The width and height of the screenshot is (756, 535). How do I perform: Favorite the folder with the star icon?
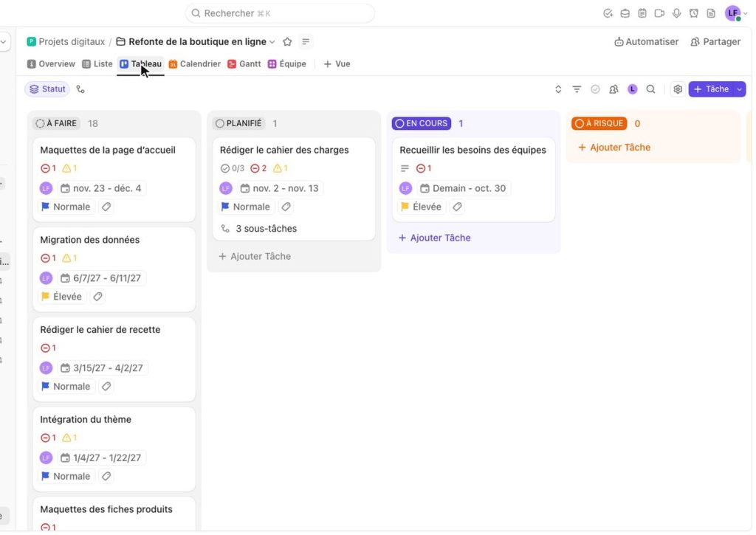pyautogui.click(x=287, y=42)
